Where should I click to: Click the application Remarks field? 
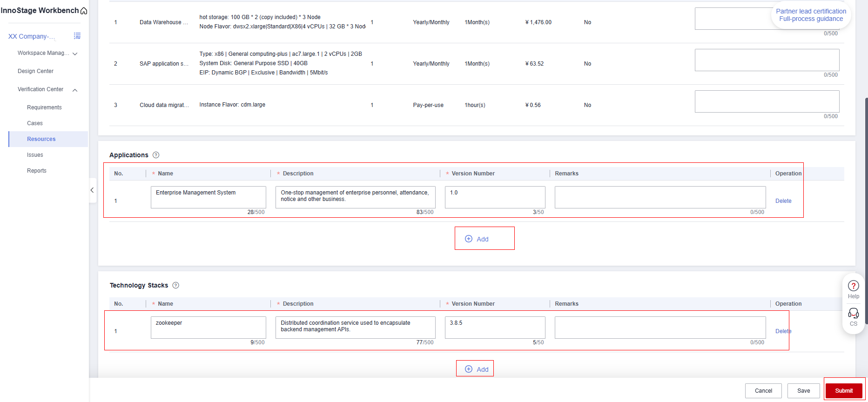click(x=660, y=197)
